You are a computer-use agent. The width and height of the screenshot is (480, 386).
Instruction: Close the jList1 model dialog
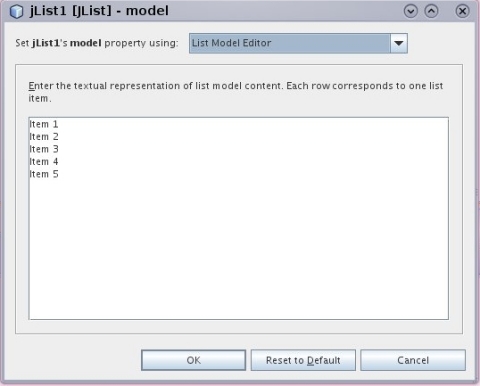[x=462, y=11]
